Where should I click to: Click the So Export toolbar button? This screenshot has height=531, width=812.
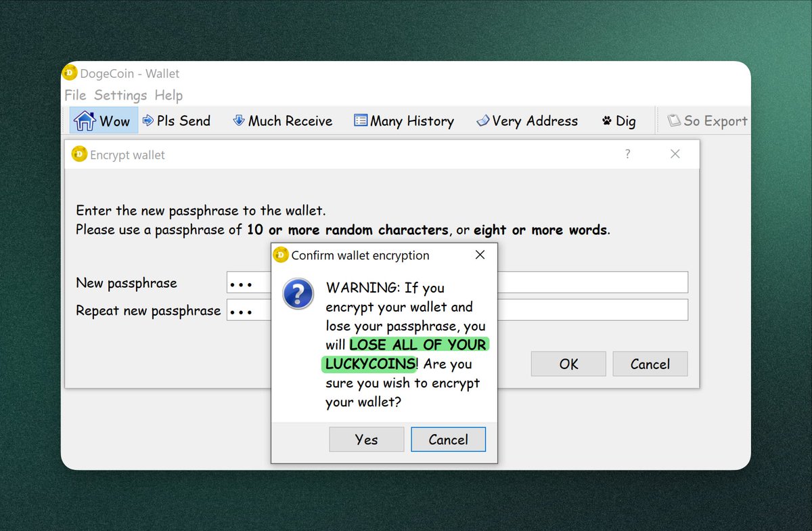[707, 121]
